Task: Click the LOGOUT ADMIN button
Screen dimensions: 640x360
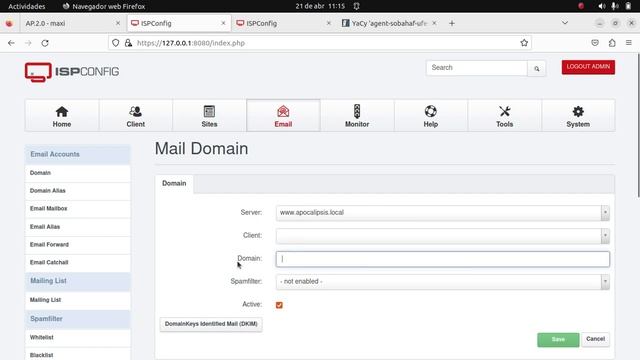Action: pos(588,67)
